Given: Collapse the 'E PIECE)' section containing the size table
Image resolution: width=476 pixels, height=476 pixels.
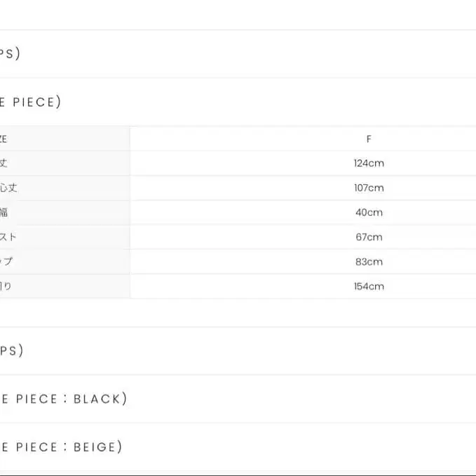Looking at the screenshot, I should [x=30, y=102].
